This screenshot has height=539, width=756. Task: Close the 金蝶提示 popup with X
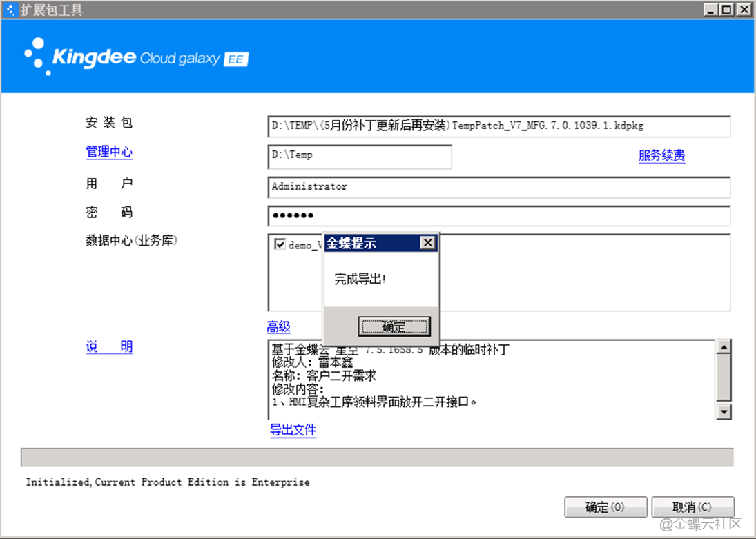(x=427, y=242)
